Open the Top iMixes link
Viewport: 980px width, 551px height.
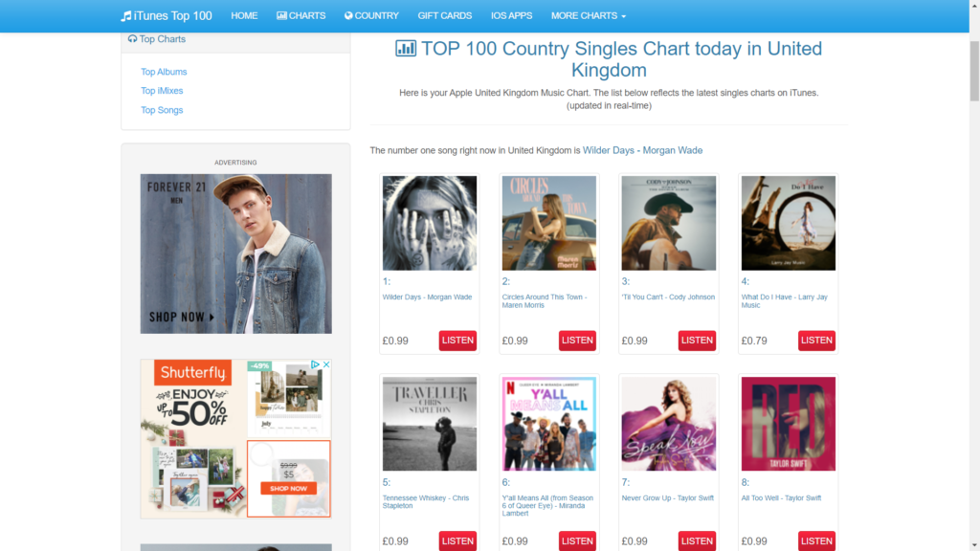[162, 91]
